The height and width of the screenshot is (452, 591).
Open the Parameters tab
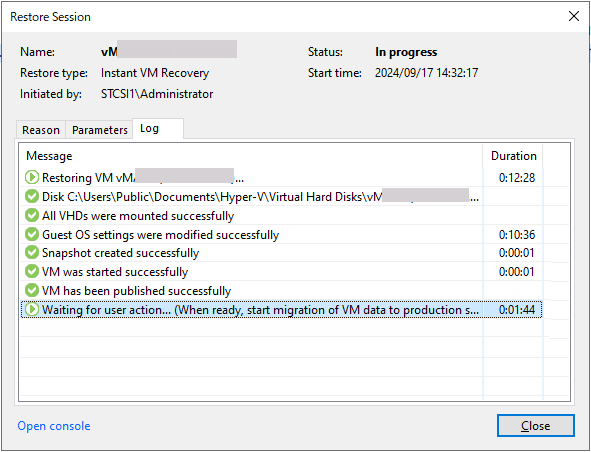tap(100, 130)
